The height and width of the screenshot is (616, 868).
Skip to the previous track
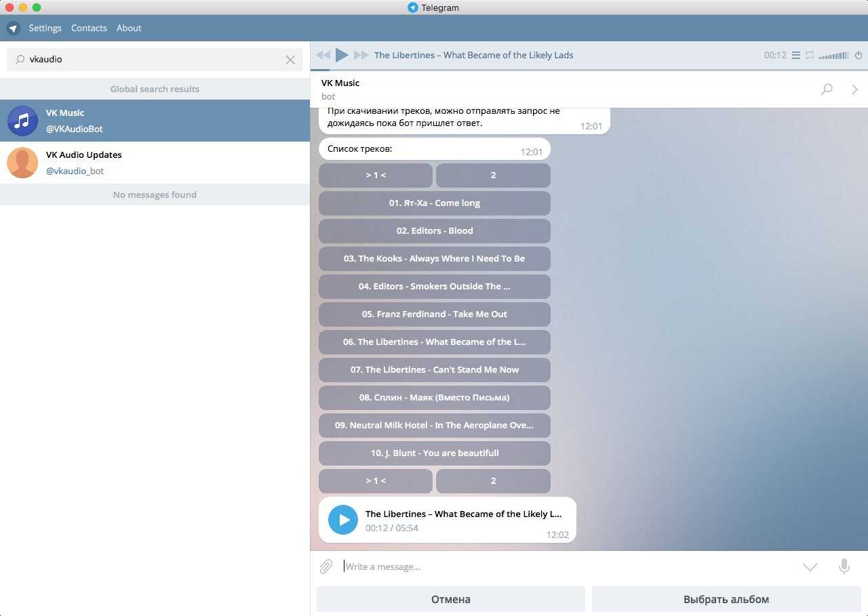[x=323, y=55]
